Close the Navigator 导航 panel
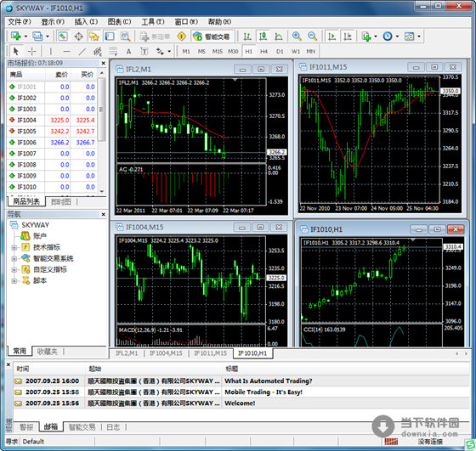Image resolution: width=476 pixels, height=451 pixels. [103, 214]
